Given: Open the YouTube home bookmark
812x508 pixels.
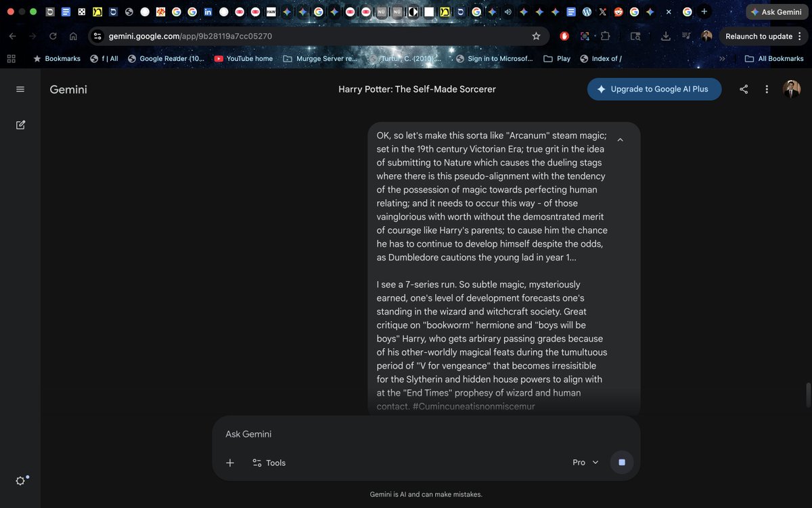Looking at the screenshot, I should pyautogui.click(x=244, y=58).
